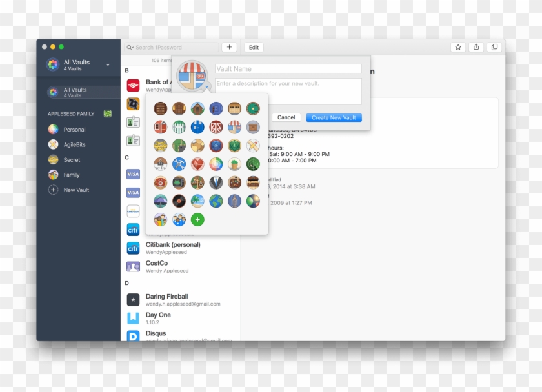Choose the palm tree beach vault icon
The height and width of the screenshot is (392, 542).
197,201
